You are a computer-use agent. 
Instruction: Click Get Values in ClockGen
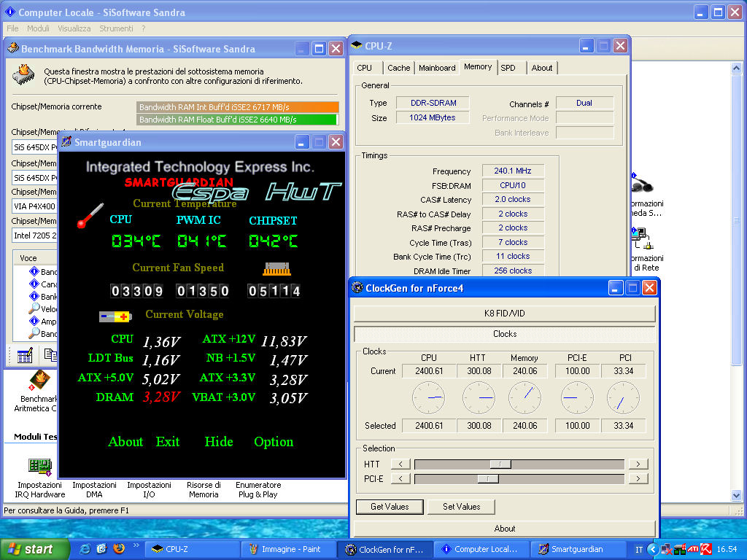tap(390, 507)
